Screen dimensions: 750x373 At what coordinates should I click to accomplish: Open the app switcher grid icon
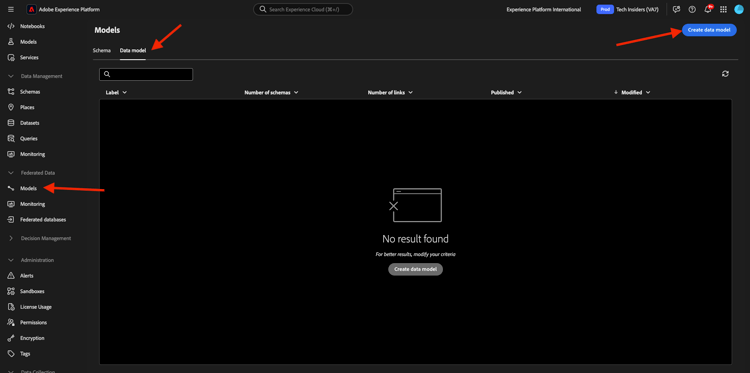pyautogui.click(x=723, y=10)
